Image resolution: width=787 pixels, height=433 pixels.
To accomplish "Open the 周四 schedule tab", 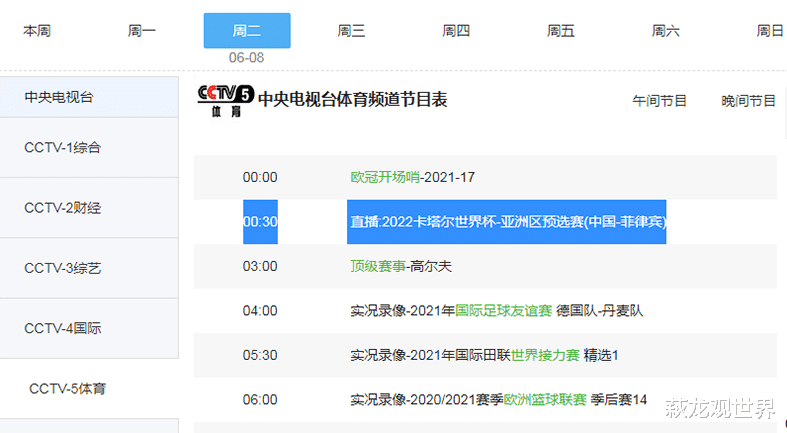I will pyautogui.click(x=456, y=31).
